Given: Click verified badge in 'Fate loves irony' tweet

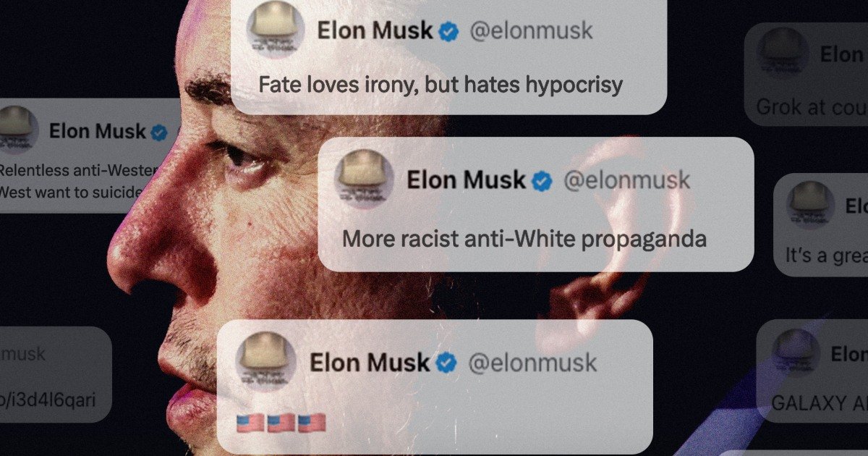Looking at the screenshot, I should point(449,31).
